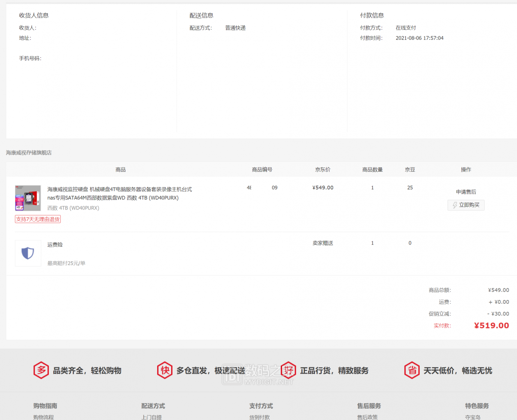Click the 特色服务 footer heading
517x420 pixels.
[x=477, y=406]
